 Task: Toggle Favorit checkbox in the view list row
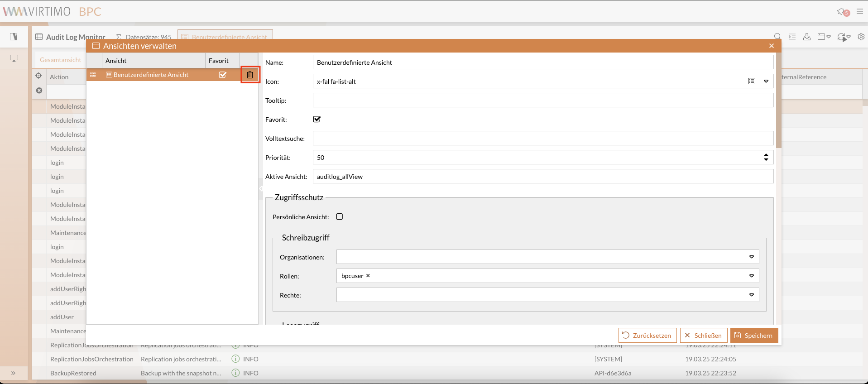click(223, 75)
